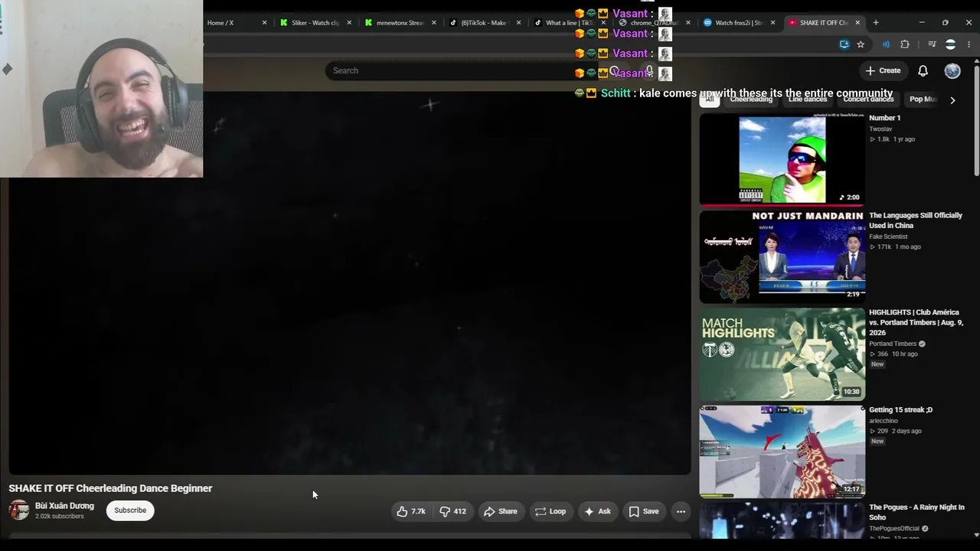Open a new browser tab
This screenshot has height=551, width=980.
click(876, 23)
